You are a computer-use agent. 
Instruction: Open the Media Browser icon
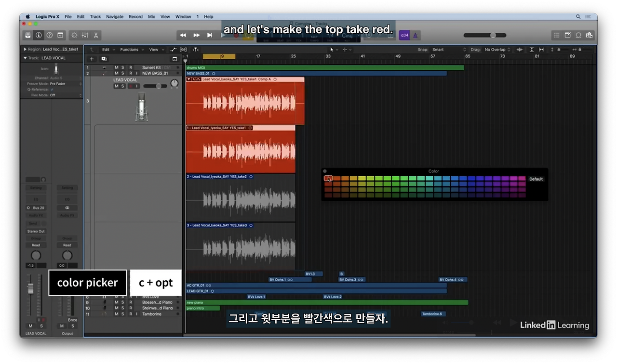pyautogui.click(x=589, y=35)
